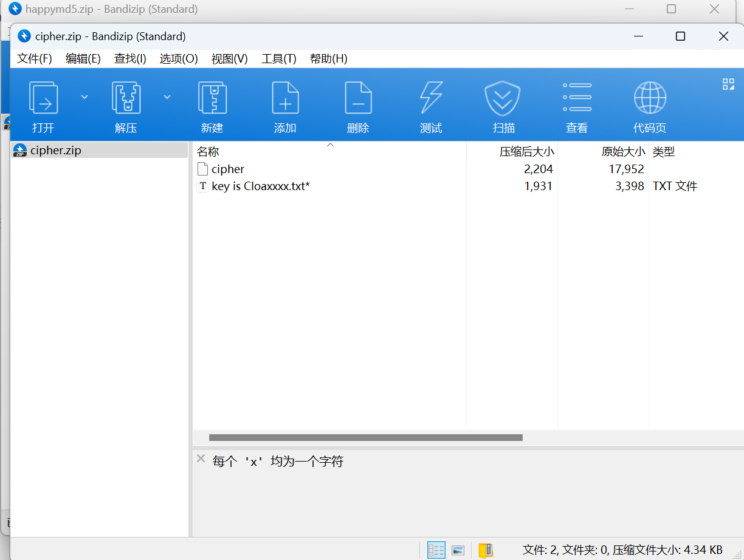Viewport: 744px width, 560px height.
Task: Open the 查找(I) menu
Action: [x=130, y=59]
